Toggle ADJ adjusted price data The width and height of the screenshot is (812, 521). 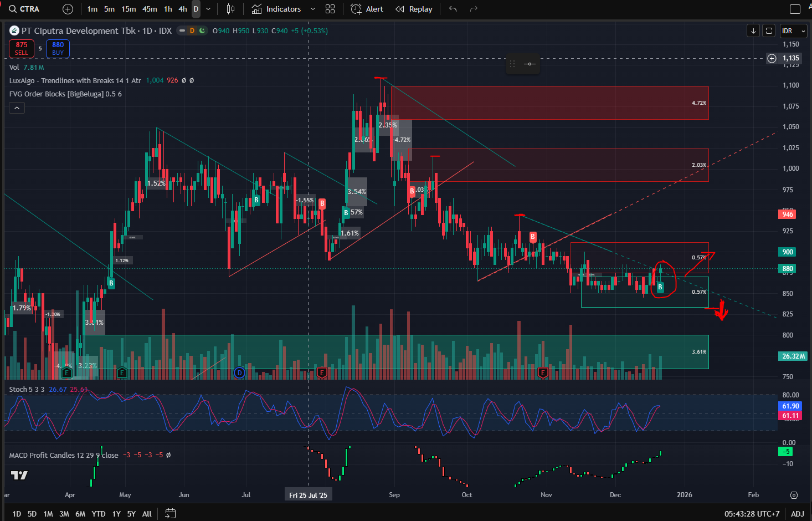tap(797, 514)
